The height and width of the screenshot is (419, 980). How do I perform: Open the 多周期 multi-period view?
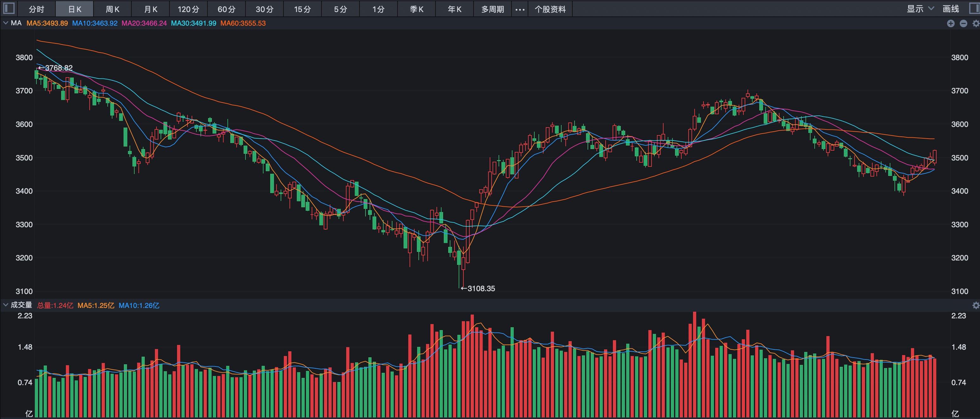point(493,9)
